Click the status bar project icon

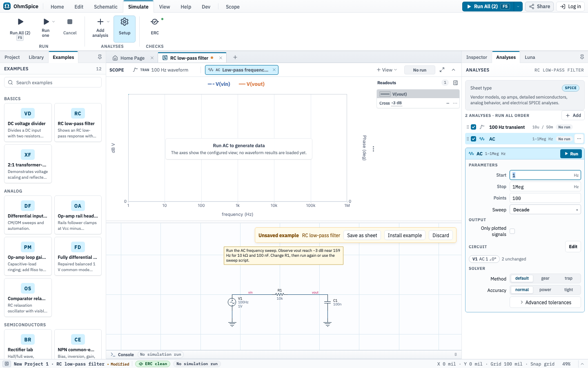pyautogui.click(x=7, y=364)
